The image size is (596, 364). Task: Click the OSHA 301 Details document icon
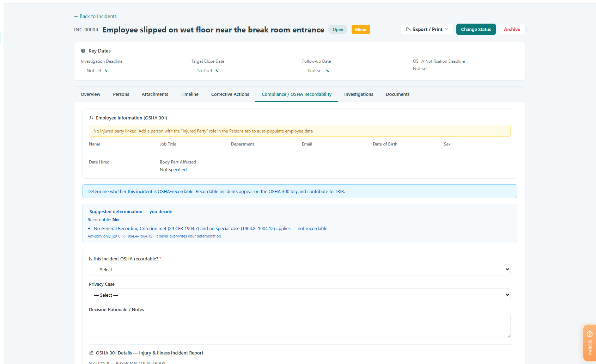click(91, 353)
